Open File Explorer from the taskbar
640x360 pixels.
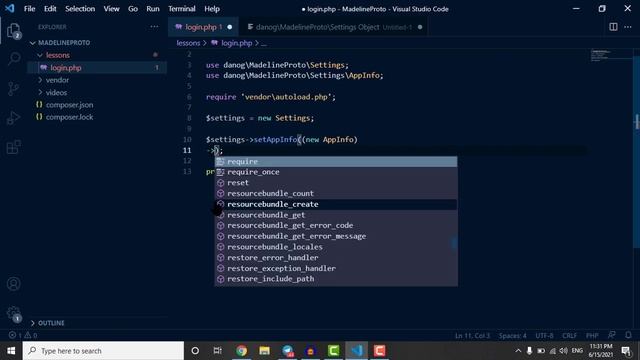[264, 351]
